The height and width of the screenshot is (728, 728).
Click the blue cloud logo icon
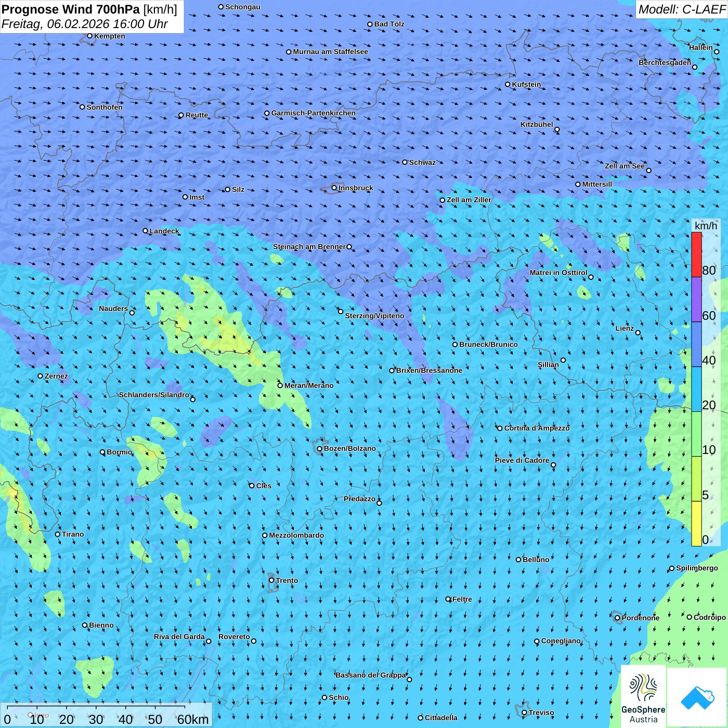click(697, 698)
